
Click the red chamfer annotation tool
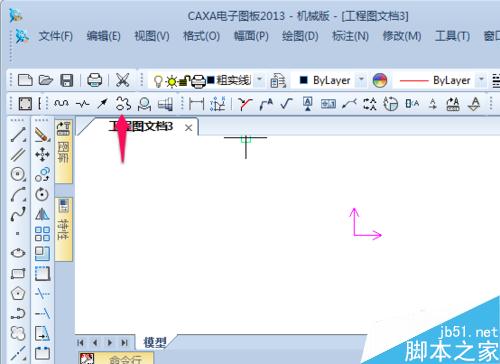click(x=245, y=104)
